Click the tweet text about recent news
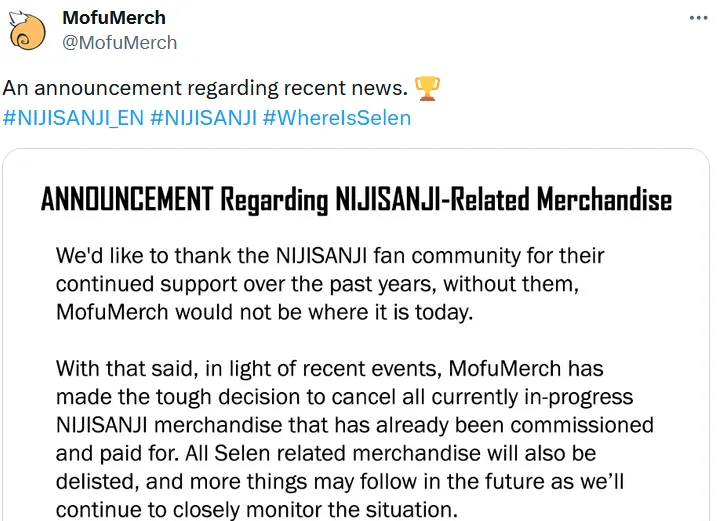This screenshot has width=718, height=521. pyautogui.click(x=205, y=88)
